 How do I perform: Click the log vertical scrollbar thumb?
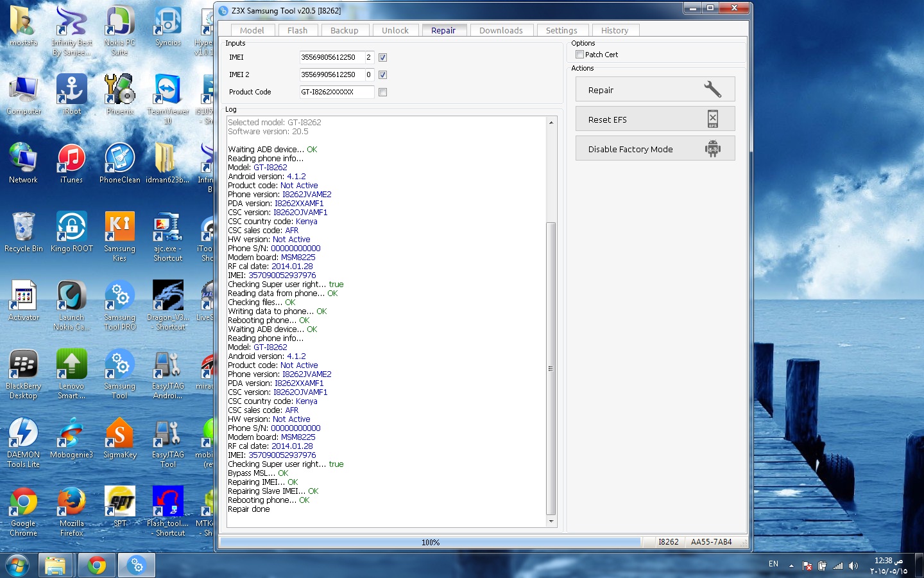tap(551, 369)
